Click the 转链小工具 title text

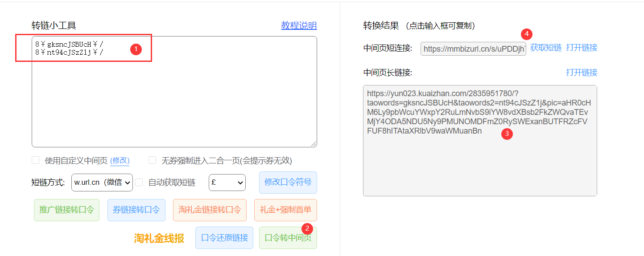(54, 25)
